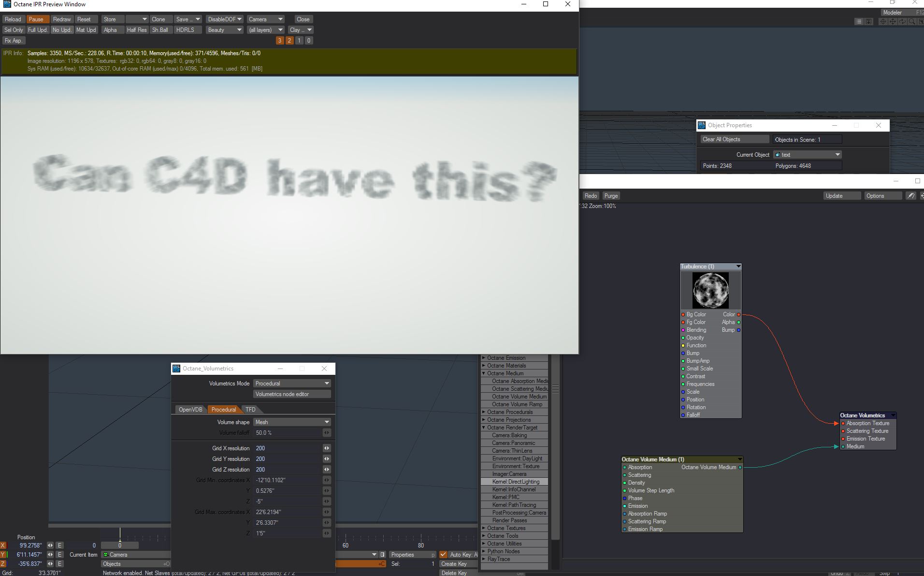Open the Volume shape Mesh dropdown
The image size is (924, 576).
(292, 422)
